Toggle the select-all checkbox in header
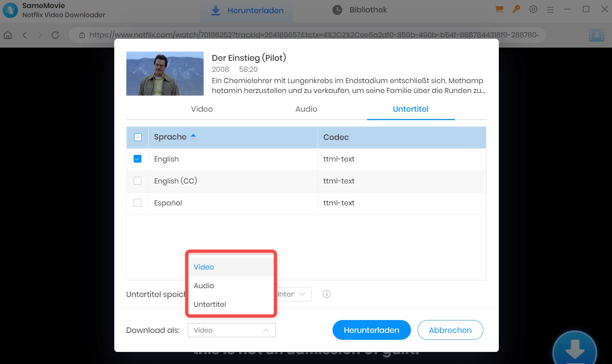 coord(138,137)
